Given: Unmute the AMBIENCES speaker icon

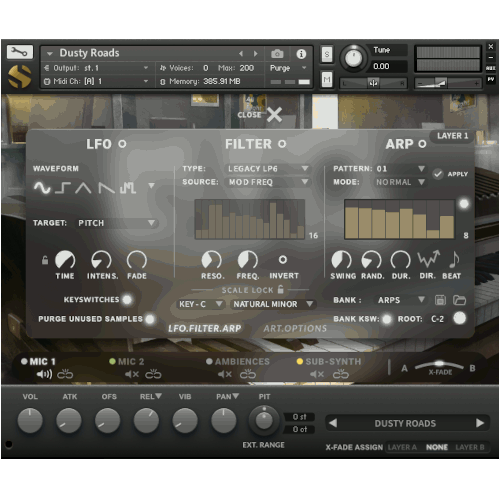Looking at the screenshot, I should point(225,374).
